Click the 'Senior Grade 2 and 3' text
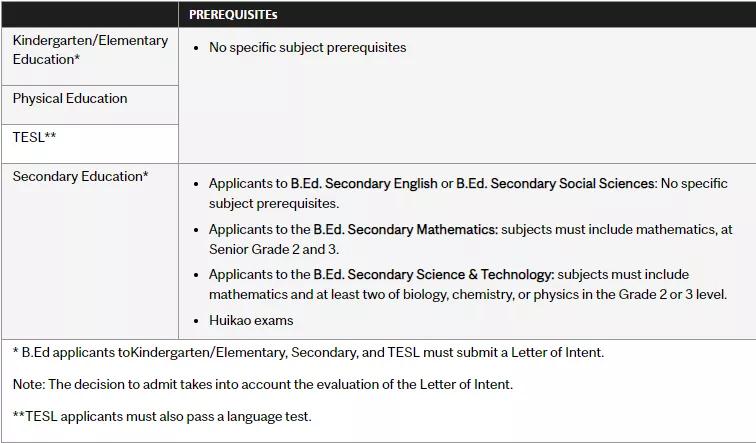Screen dimensions: 756x443 click(x=274, y=249)
